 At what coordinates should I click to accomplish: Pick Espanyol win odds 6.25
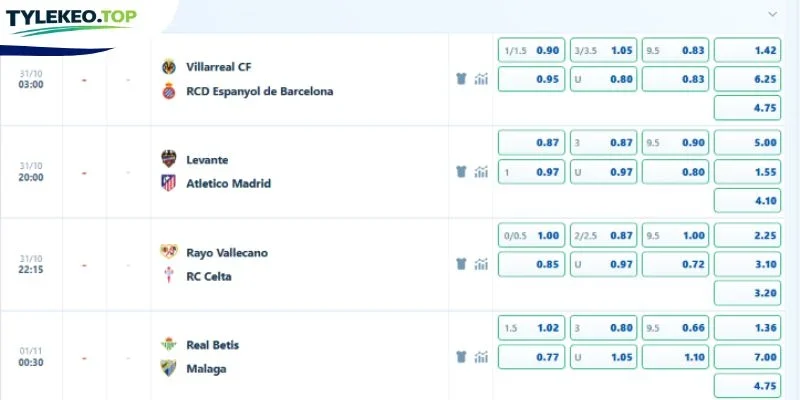(747, 79)
